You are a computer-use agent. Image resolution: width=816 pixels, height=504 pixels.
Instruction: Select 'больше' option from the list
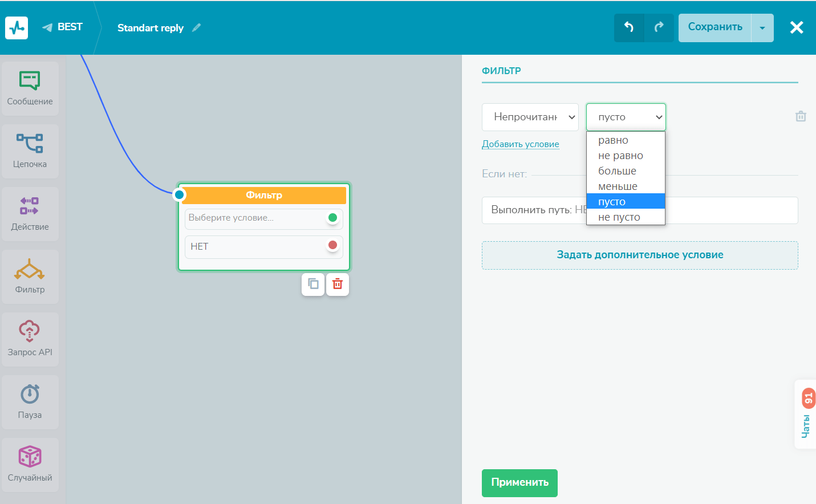pos(617,171)
